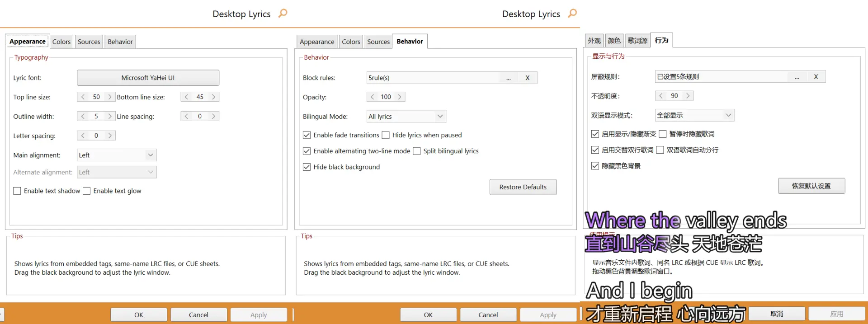Toggle 暂停时隐藏歌词 checkbox

tap(663, 134)
